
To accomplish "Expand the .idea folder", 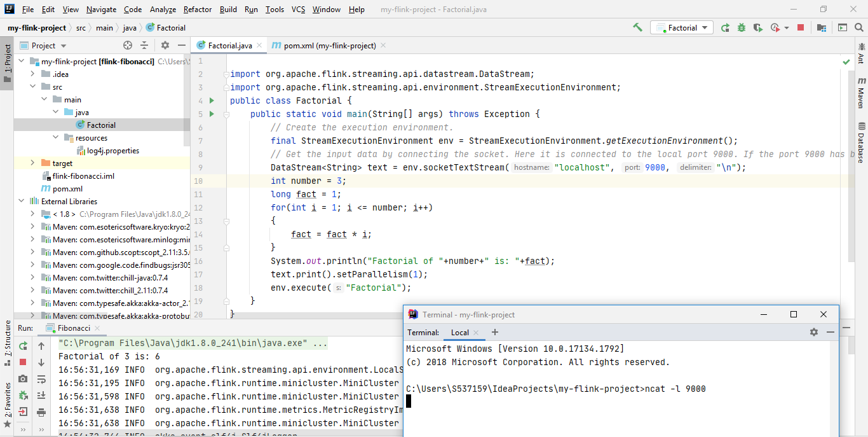I will click(33, 74).
